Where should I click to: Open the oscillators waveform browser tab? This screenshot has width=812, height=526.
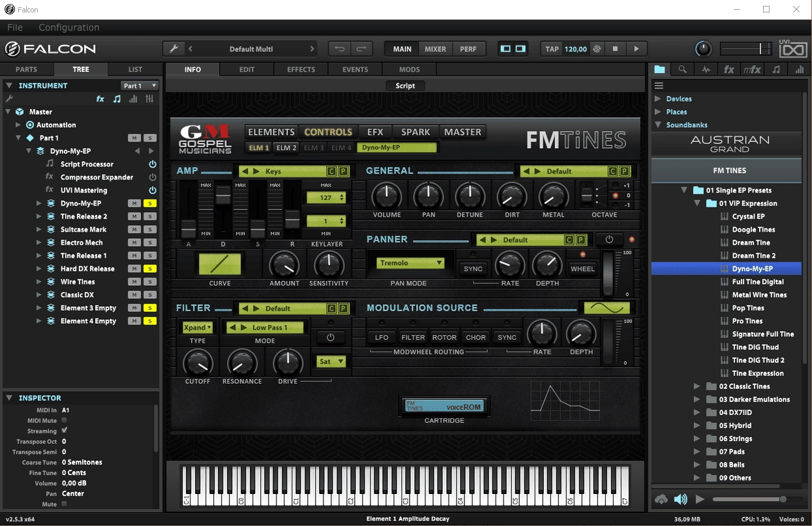click(706, 70)
